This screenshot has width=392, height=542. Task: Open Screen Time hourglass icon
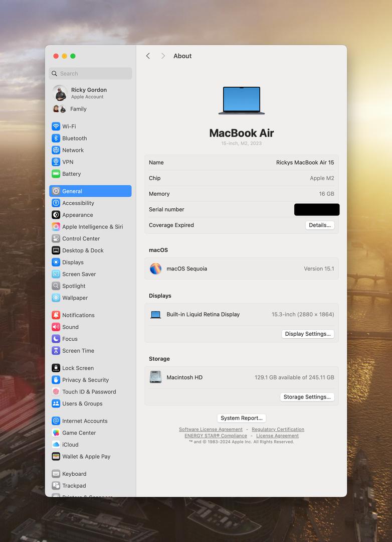pos(56,350)
